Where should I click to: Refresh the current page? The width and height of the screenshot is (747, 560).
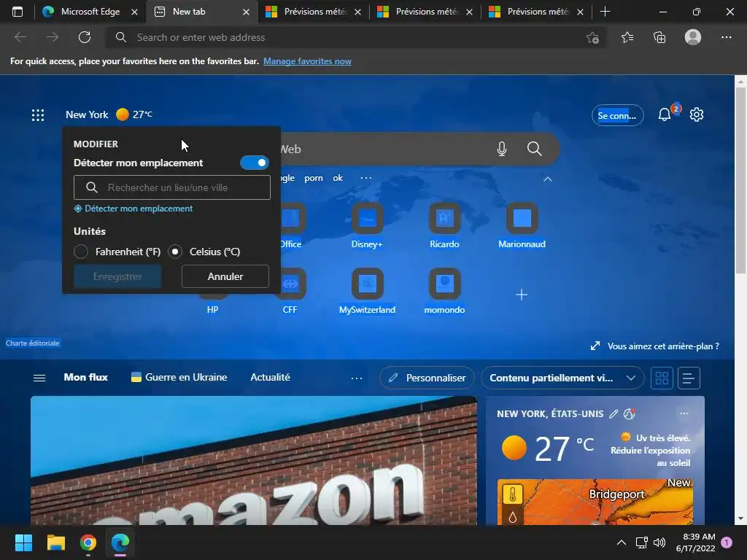[x=85, y=37]
